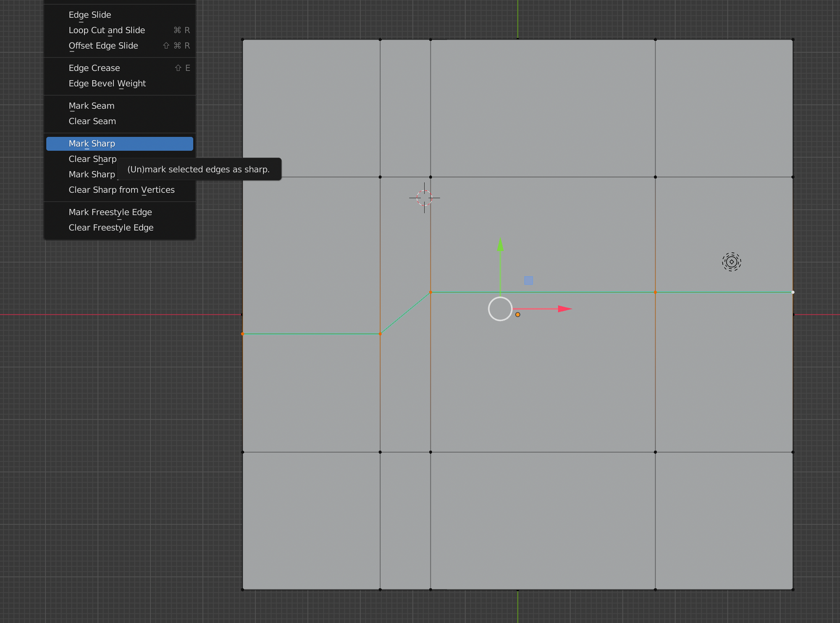Choose Clear Freestyle Edge
Viewport: 840px width, 623px height.
(x=120, y=228)
